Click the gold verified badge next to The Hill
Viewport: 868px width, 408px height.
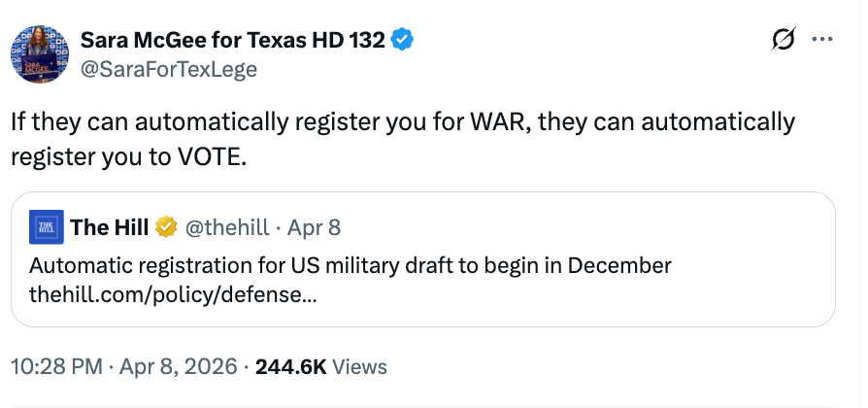(x=166, y=227)
